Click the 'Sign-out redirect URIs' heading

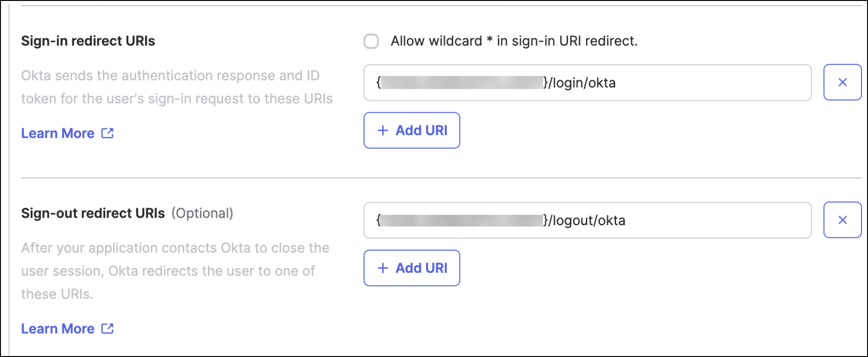[93, 213]
